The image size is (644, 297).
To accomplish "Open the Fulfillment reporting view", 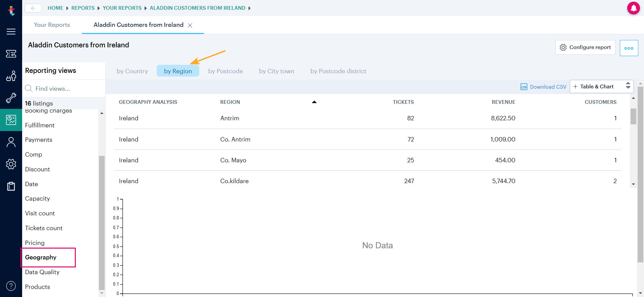I will (40, 125).
